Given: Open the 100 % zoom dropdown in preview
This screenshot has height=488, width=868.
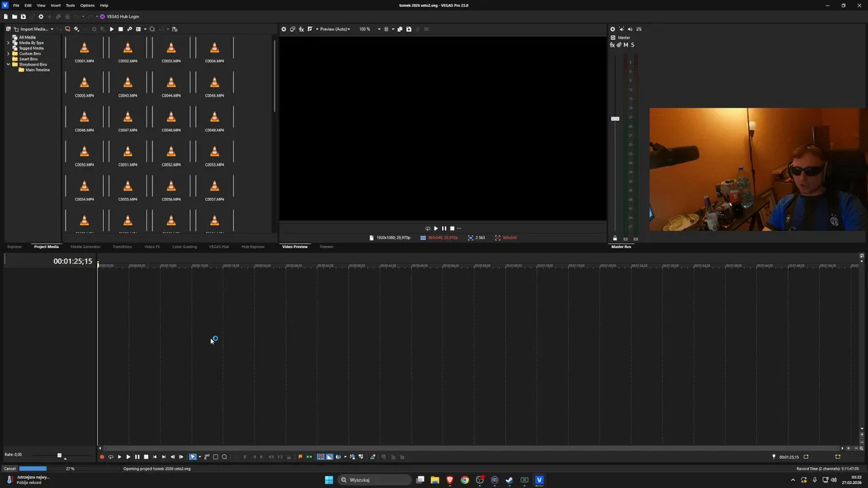Looking at the screenshot, I should (379, 29).
